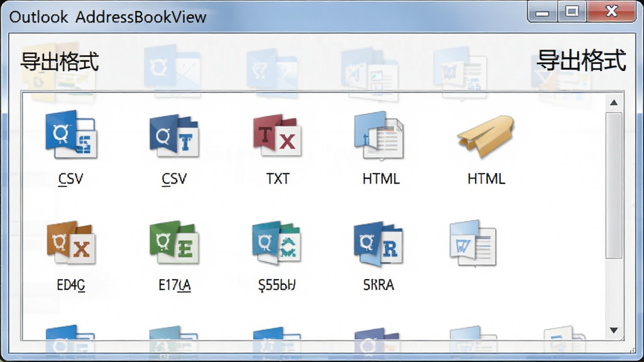
Task: Click the S55bH label text
Action: point(277,285)
